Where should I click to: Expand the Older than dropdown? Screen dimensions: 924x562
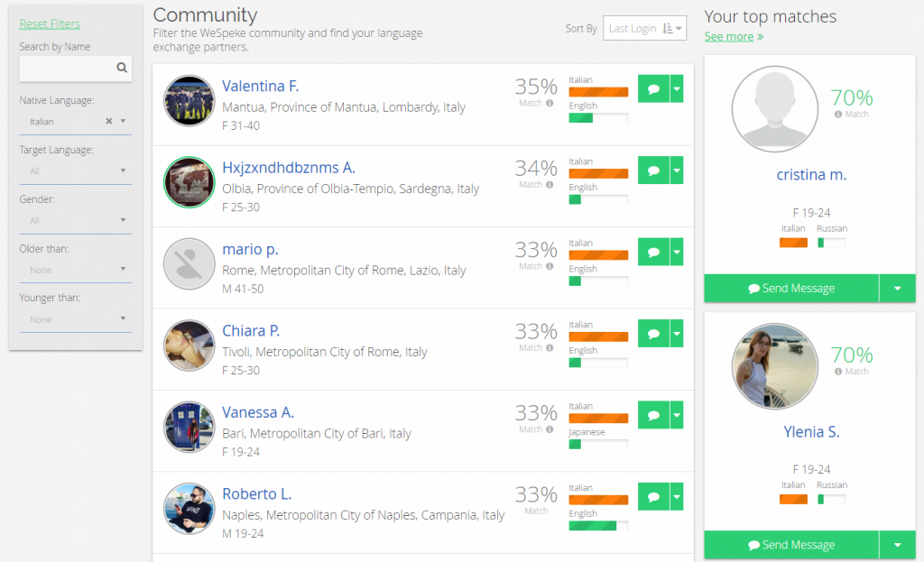pos(75,270)
